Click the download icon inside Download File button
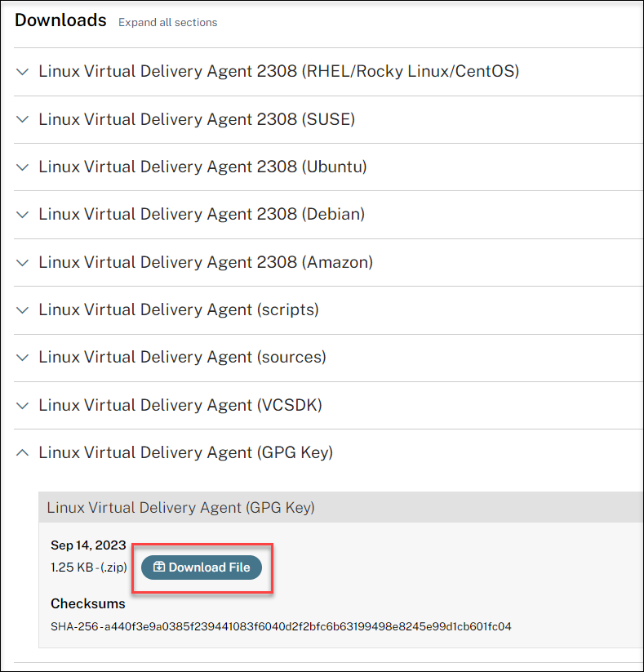This screenshot has height=672, width=644. click(159, 567)
